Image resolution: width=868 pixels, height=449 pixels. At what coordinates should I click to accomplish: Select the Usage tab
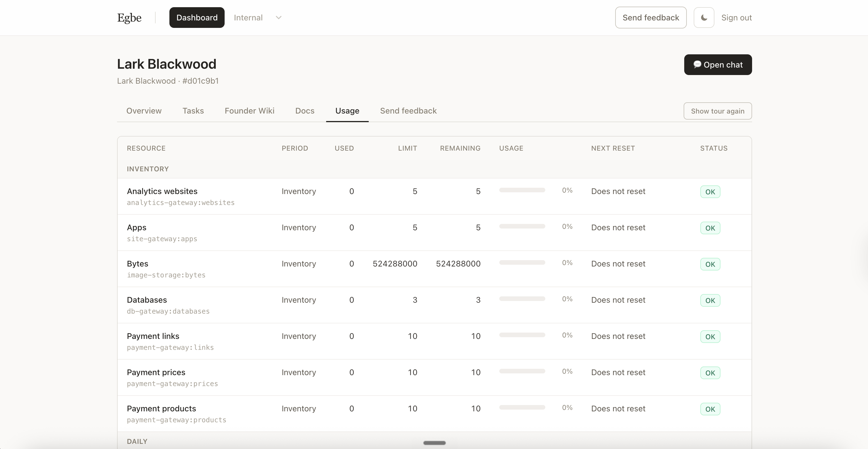pyautogui.click(x=347, y=111)
